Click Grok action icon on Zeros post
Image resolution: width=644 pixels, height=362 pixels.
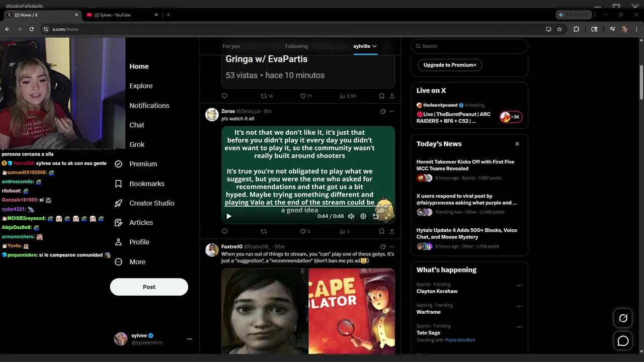(x=383, y=112)
